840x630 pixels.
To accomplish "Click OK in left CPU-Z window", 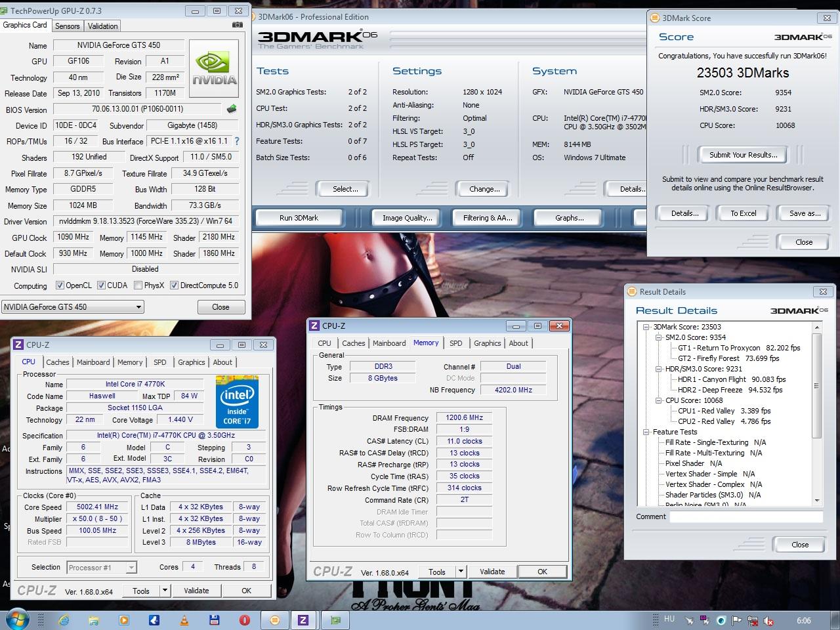I will (246, 591).
